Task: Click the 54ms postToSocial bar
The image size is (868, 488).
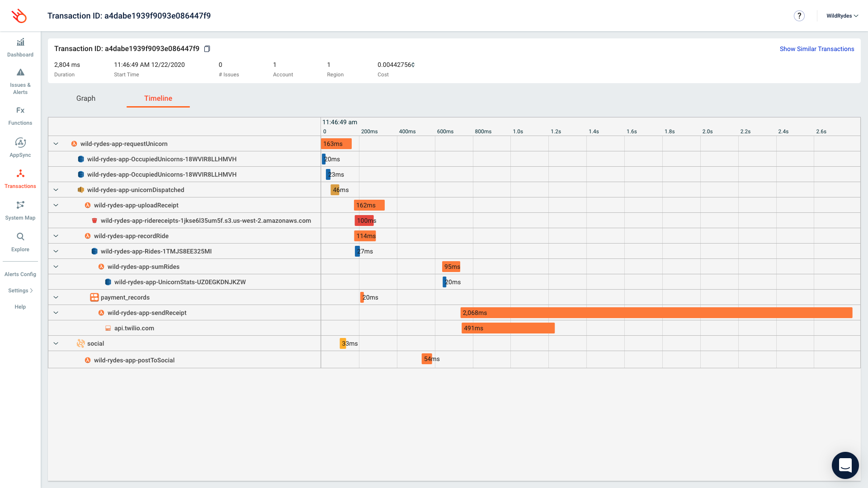Action: [x=427, y=359]
